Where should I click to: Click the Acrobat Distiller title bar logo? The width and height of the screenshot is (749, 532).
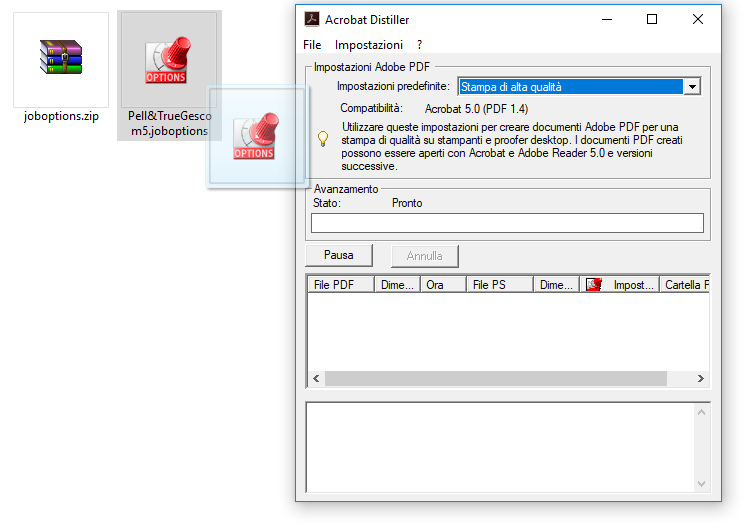(x=312, y=19)
